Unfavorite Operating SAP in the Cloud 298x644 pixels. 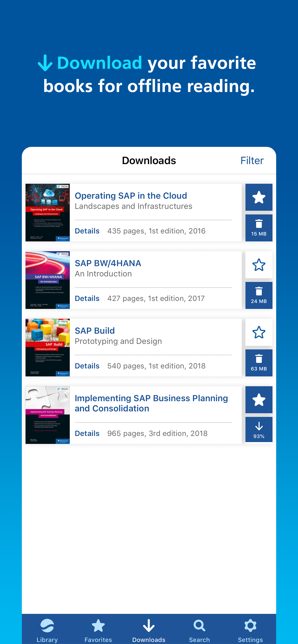259,197
